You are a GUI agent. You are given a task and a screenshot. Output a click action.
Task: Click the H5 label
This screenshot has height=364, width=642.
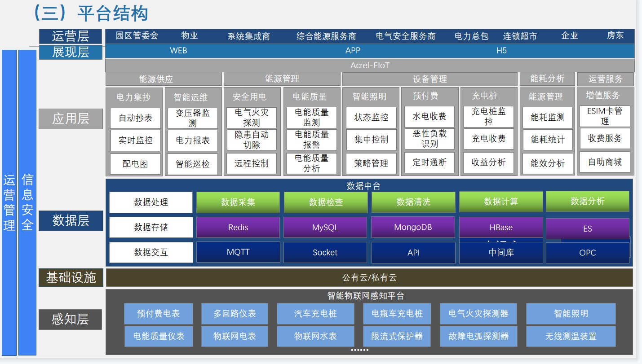click(x=501, y=51)
